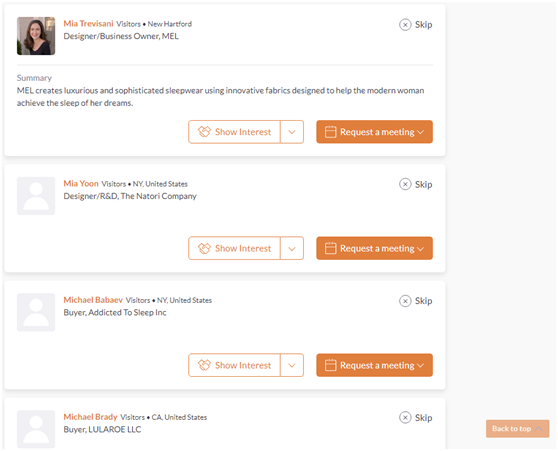Open Request a meeting chevron for Mia Yoon
558x451 pixels.
[x=420, y=249]
